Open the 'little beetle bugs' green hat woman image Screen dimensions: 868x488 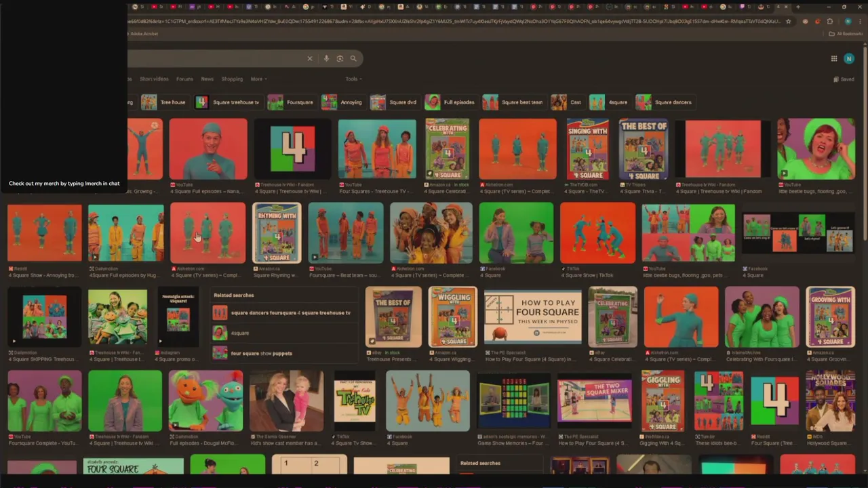tap(816, 149)
